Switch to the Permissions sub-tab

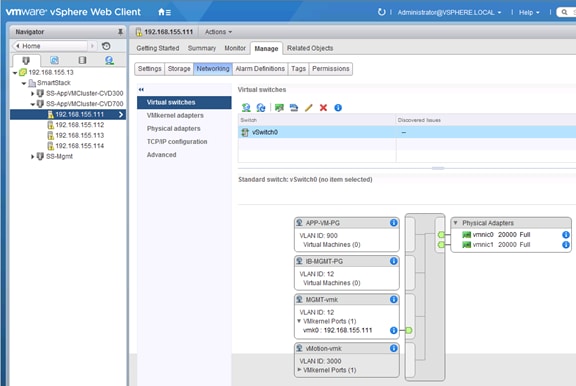pos(331,69)
